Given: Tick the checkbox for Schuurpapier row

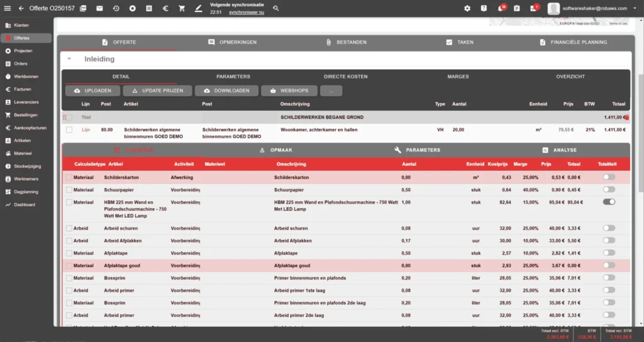Looking at the screenshot, I should [x=69, y=190].
